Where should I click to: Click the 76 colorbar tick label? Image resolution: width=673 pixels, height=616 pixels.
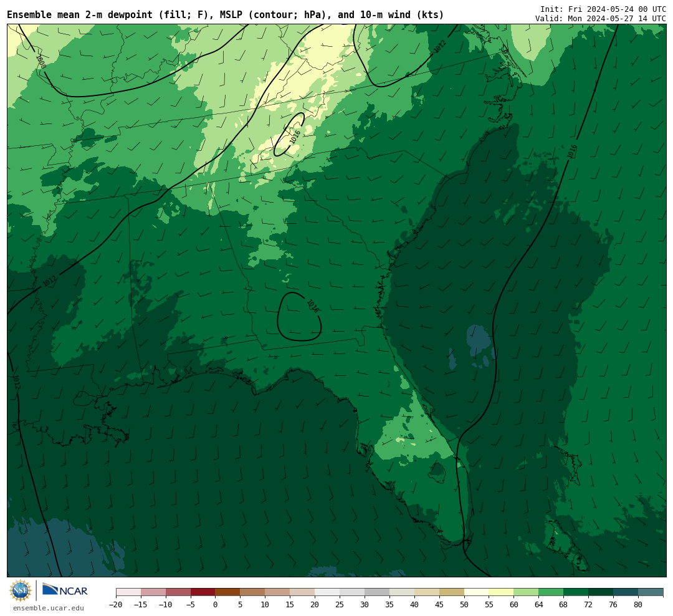[x=613, y=605]
